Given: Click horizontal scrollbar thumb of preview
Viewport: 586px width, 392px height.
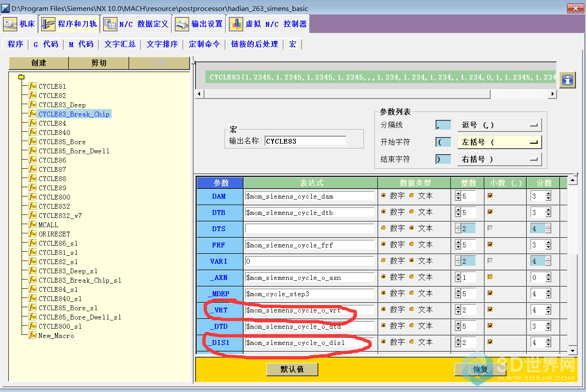Looking at the screenshot, I should [x=346, y=94].
